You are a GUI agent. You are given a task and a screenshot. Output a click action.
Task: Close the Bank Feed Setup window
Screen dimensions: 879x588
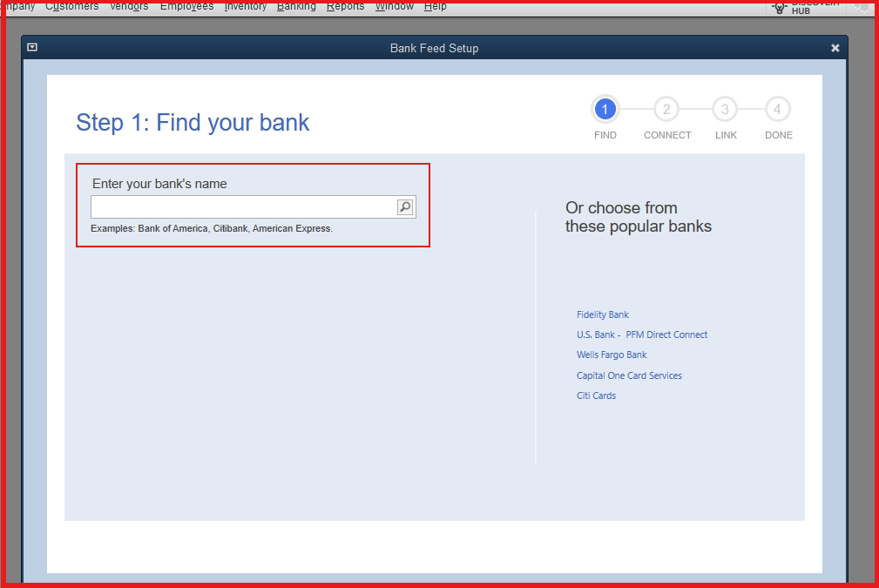click(835, 48)
